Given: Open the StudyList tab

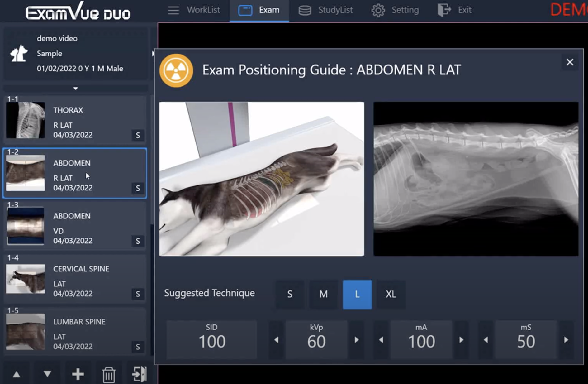Looking at the screenshot, I should pos(326,10).
